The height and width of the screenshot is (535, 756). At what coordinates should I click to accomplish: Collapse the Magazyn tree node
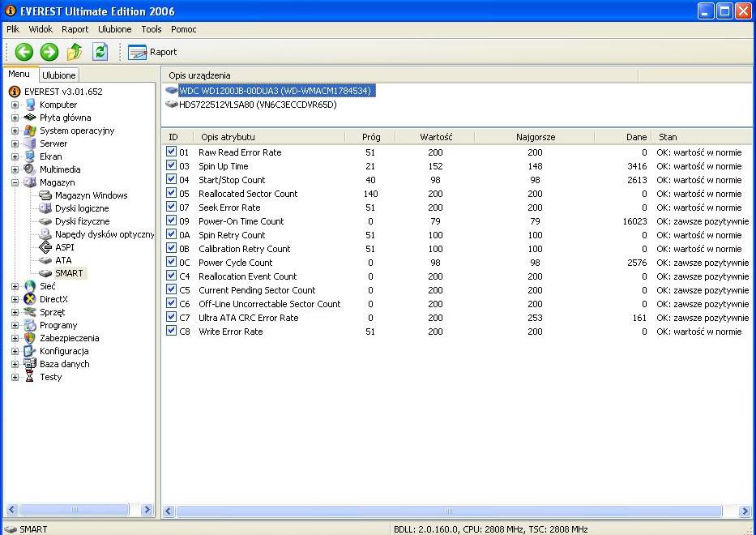pos(15,182)
